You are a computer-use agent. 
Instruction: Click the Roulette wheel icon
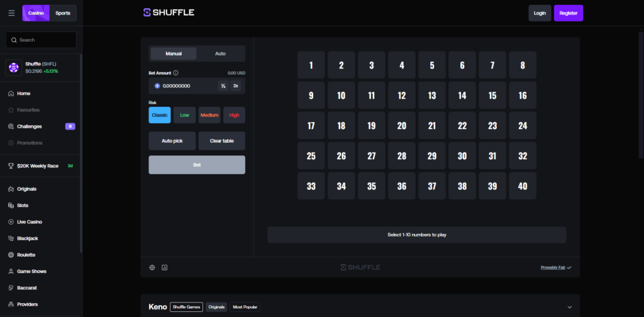11,255
